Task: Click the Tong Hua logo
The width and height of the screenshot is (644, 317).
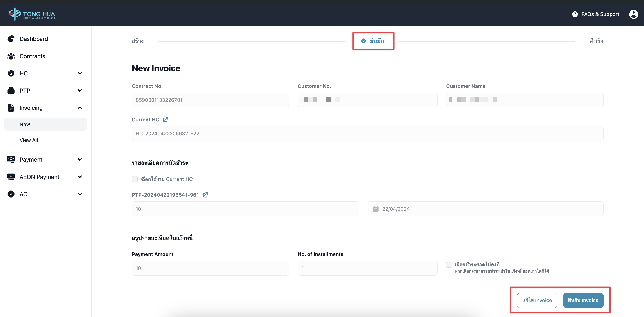Action: (x=32, y=14)
